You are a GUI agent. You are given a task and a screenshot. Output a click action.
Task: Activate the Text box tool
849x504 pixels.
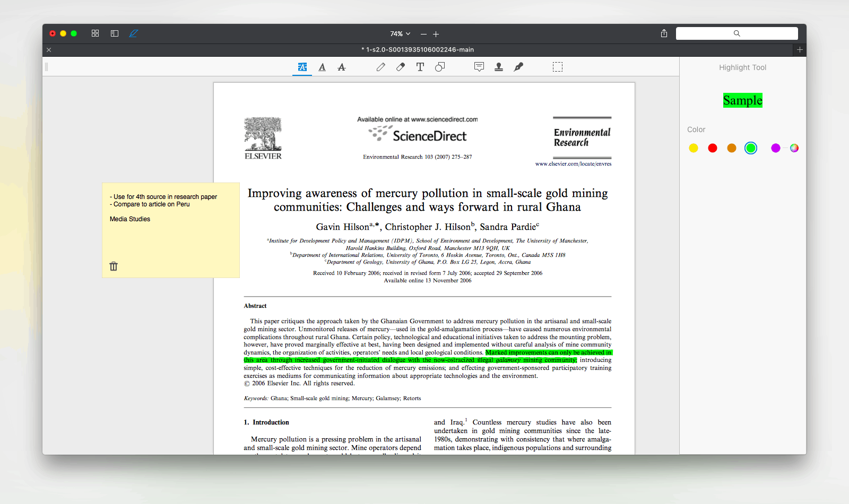tap(420, 67)
